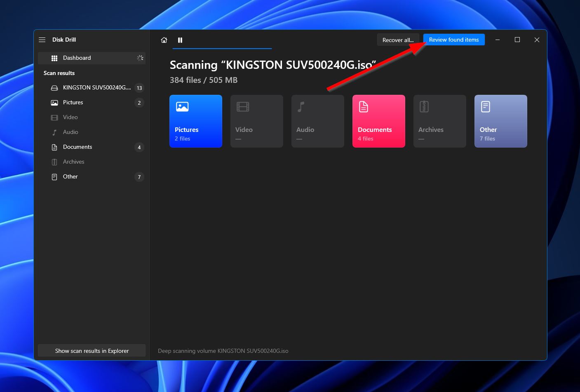Click the music note on Audio card

tap(301, 107)
